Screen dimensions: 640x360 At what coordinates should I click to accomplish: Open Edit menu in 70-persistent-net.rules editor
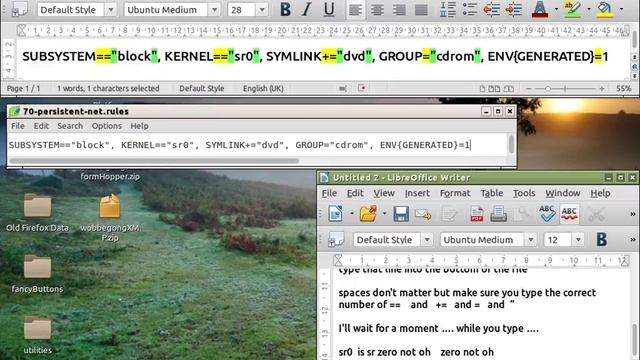point(41,126)
